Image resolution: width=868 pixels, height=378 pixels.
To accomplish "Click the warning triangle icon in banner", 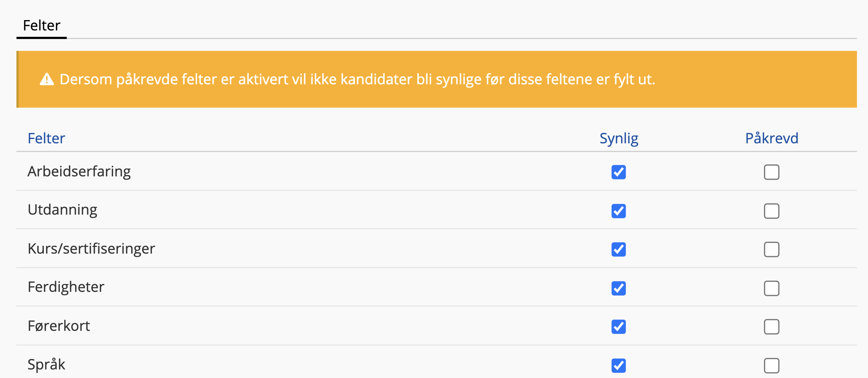I will click(x=47, y=79).
